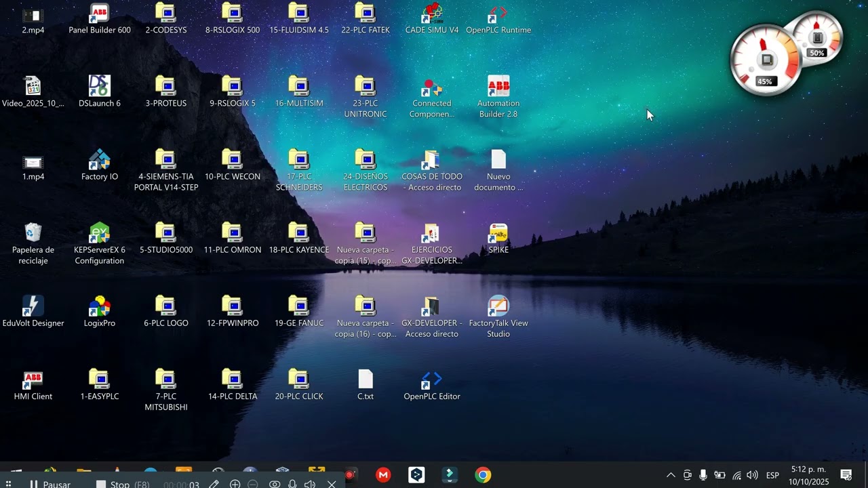Open the 12-FPWINPRO folder
The height and width of the screenshot is (488, 868).
click(x=233, y=312)
